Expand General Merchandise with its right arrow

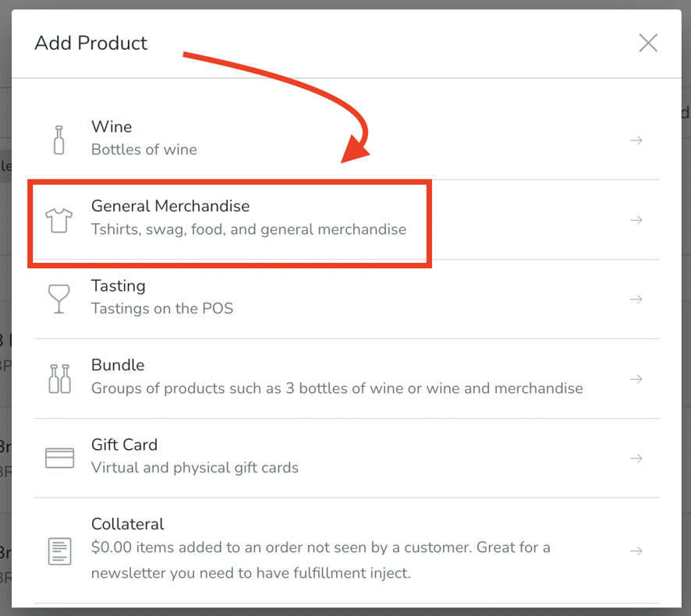tap(636, 220)
